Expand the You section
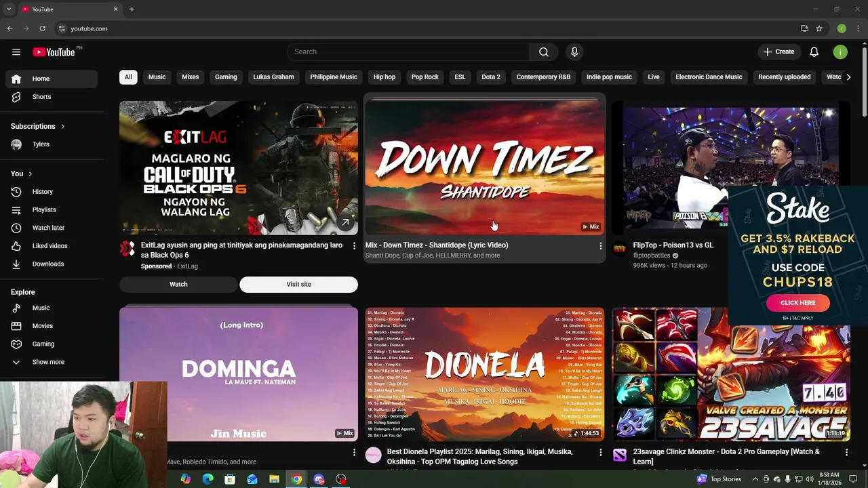The image size is (868, 488). point(22,174)
